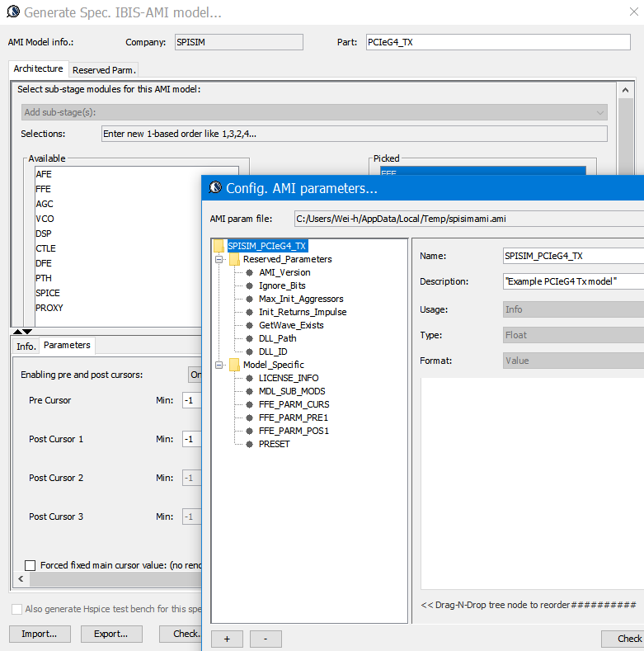Screen dimensions: 644x651
Task: Click the Pre Cursor Min input field
Action: [x=192, y=400]
